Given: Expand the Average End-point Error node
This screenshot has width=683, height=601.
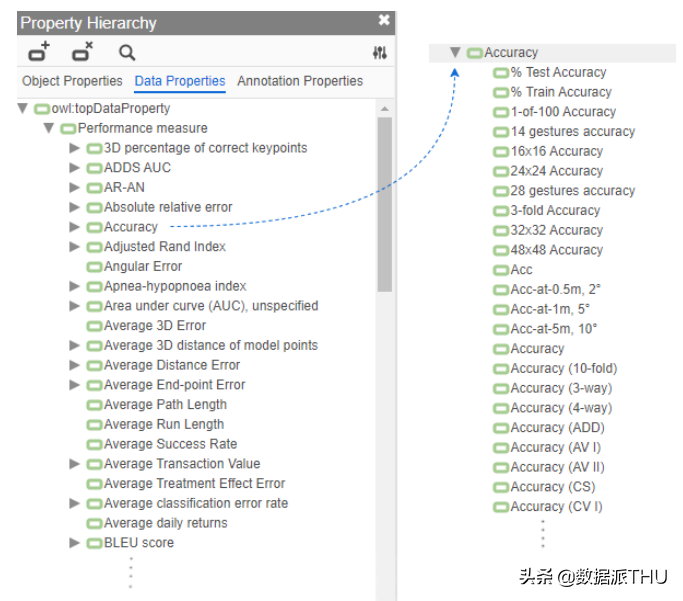Looking at the screenshot, I should click(75, 385).
